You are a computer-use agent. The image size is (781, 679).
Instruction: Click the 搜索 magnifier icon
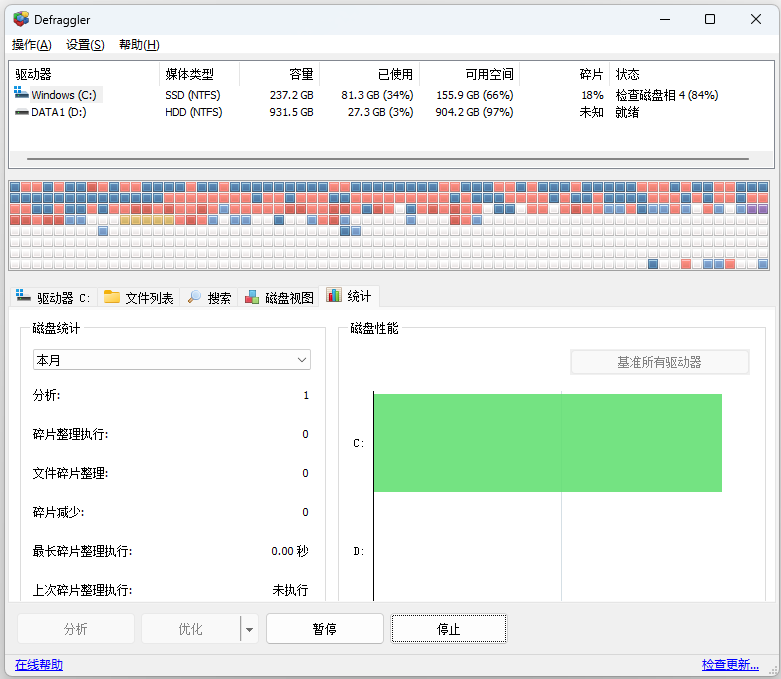coord(194,297)
